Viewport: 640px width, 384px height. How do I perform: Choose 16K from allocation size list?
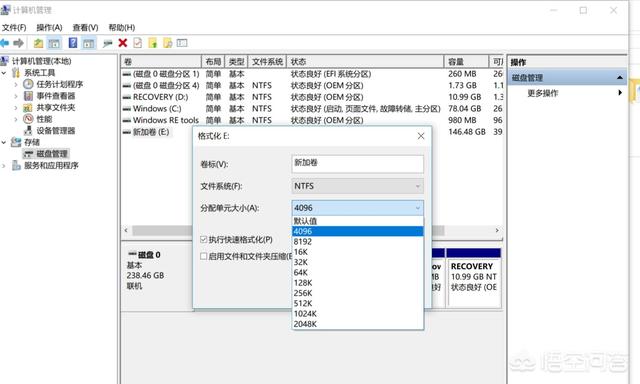[358, 252]
